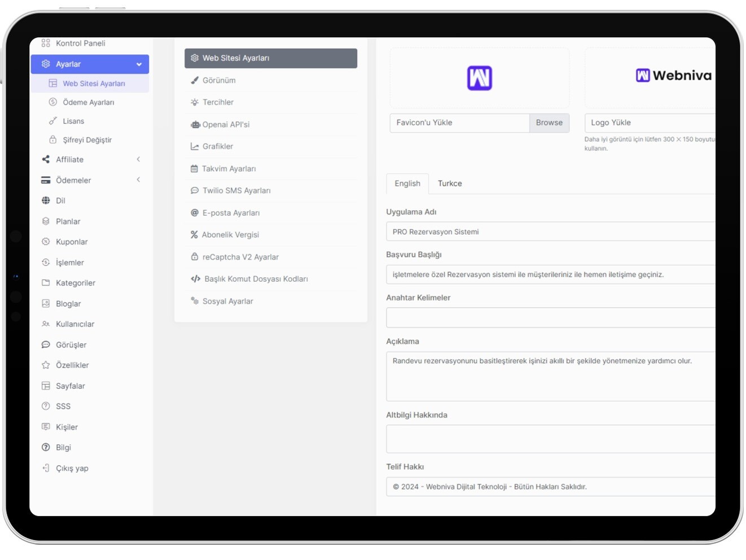Click the Başlık Komut Dosyası code icon
This screenshot has width=746, height=560.
coord(195,279)
